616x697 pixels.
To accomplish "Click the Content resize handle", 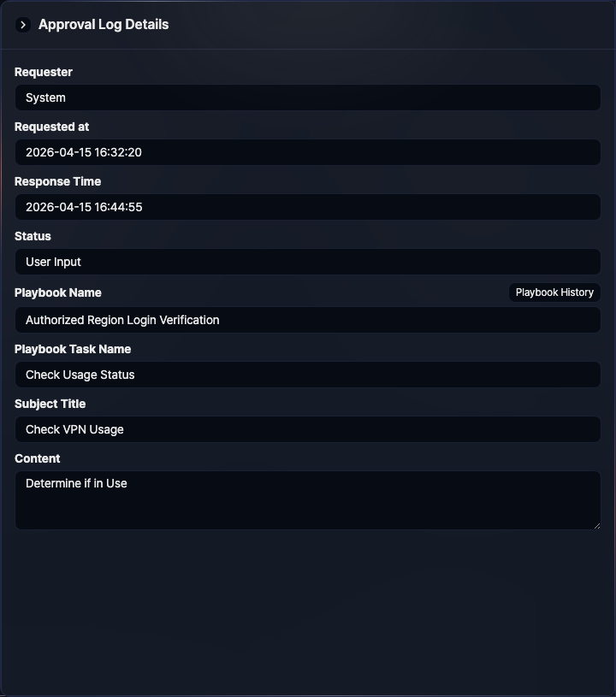I will [x=598, y=525].
